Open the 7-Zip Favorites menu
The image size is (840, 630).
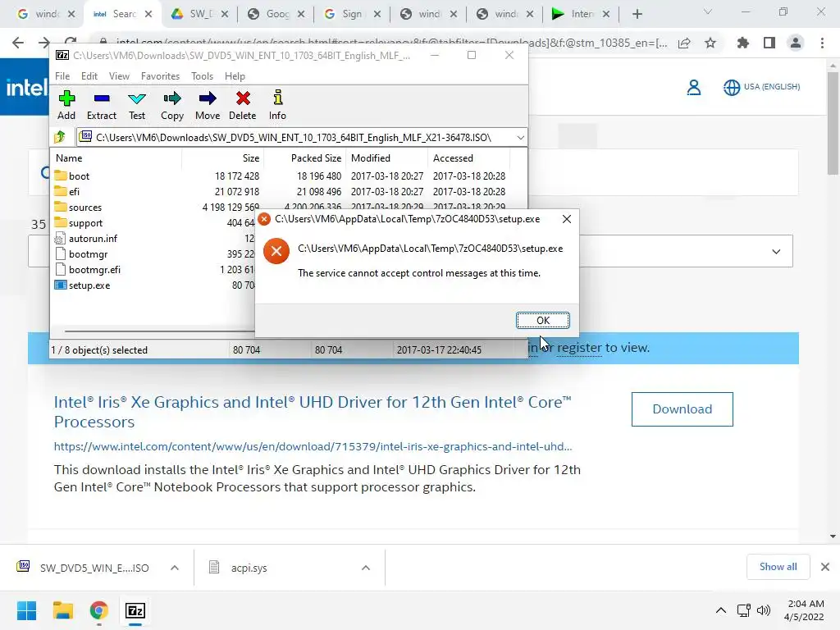[160, 76]
